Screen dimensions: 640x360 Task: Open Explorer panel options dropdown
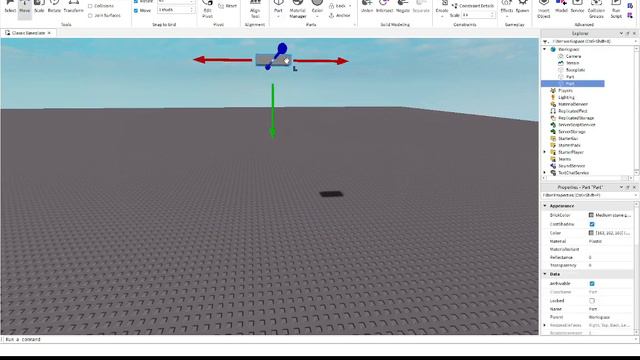pyautogui.click(x=621, y=33)
